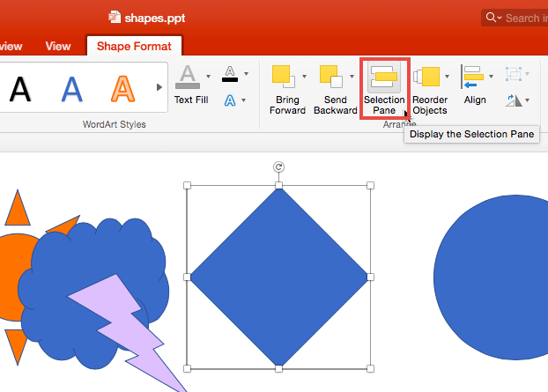
Task: Expand the Send Backward dropdown arrow
Action: (352, 76)
